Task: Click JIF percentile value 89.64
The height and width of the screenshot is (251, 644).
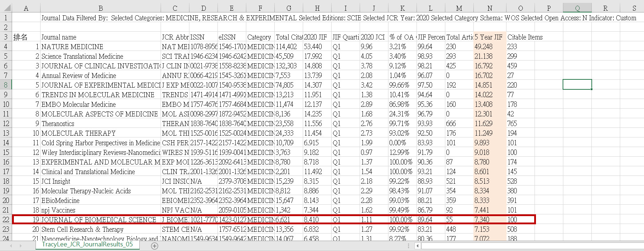Action: [x=431, y=220]
